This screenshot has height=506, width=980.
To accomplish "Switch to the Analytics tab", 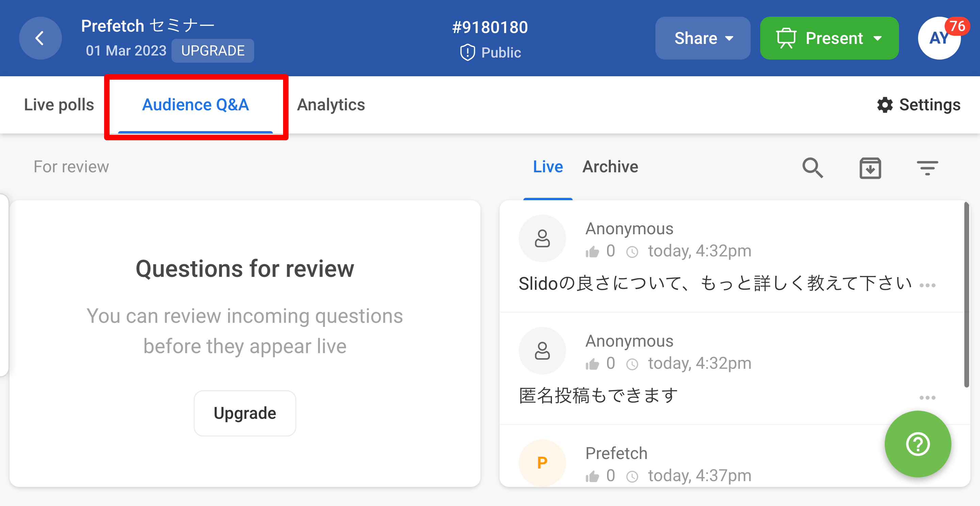I will tap(331, 105).
